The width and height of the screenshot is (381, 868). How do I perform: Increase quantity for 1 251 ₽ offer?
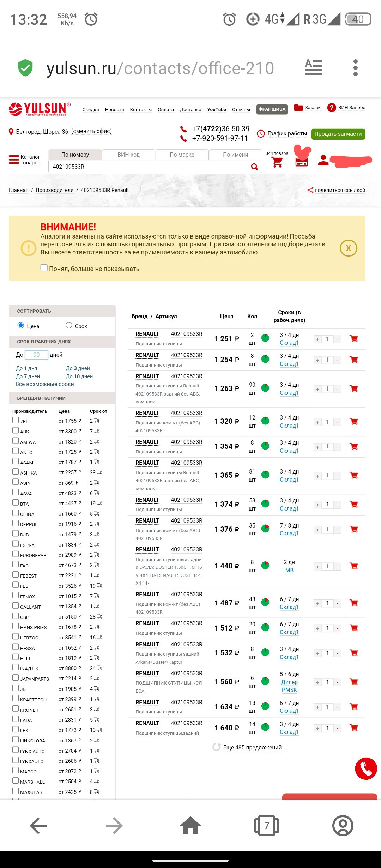pos(317,339)
